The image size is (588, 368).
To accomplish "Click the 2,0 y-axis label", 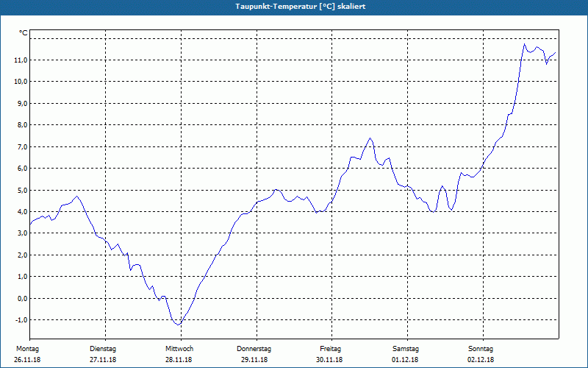I will 22,255.
